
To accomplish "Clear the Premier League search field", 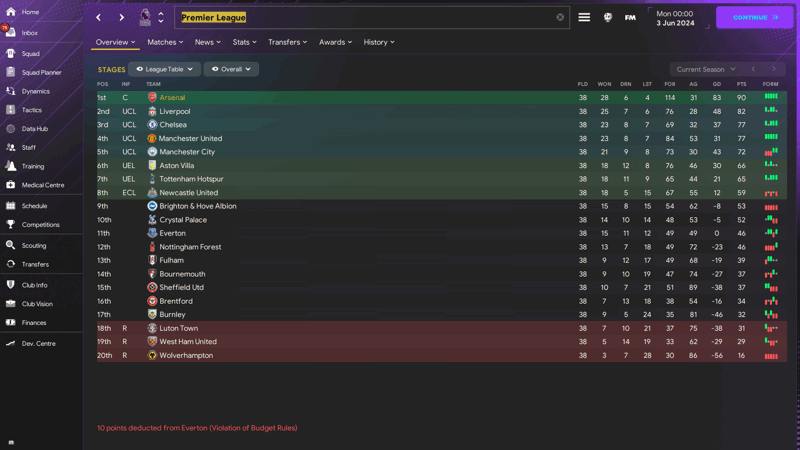I will [560, 17].
